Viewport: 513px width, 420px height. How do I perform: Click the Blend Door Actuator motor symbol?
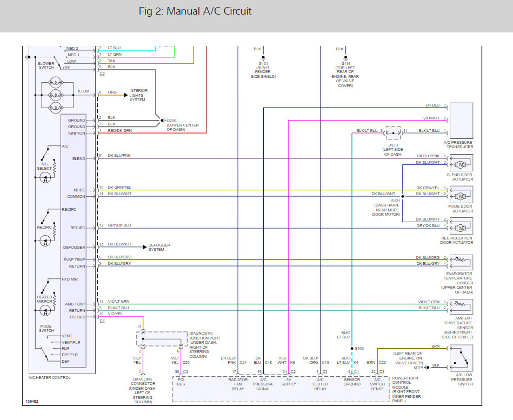(461, 164)
